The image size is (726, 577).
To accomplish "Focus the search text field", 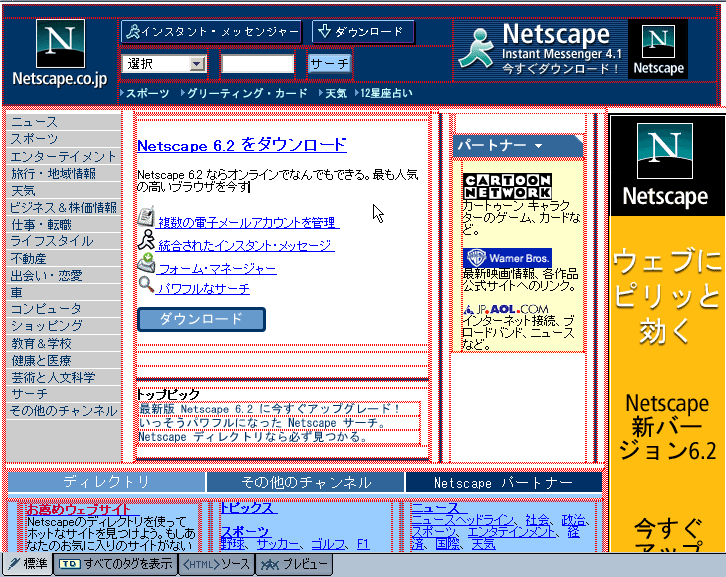I will 258,63.
